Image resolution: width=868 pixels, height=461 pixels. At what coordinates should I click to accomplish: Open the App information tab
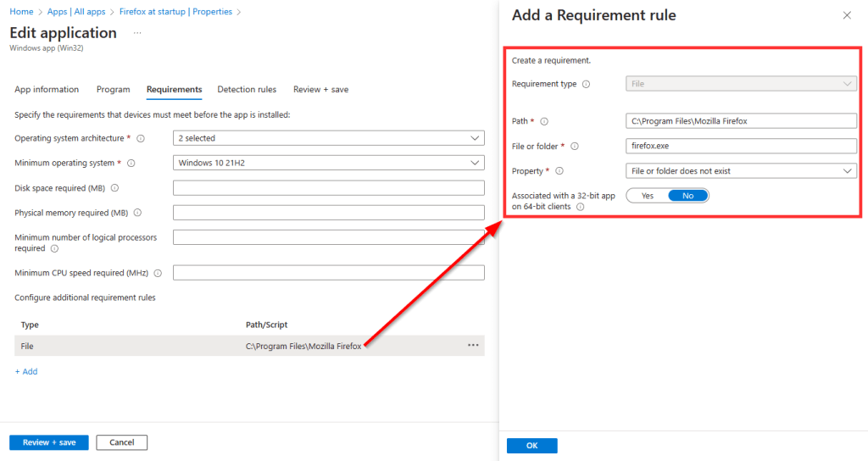click(x=47, y=89)
